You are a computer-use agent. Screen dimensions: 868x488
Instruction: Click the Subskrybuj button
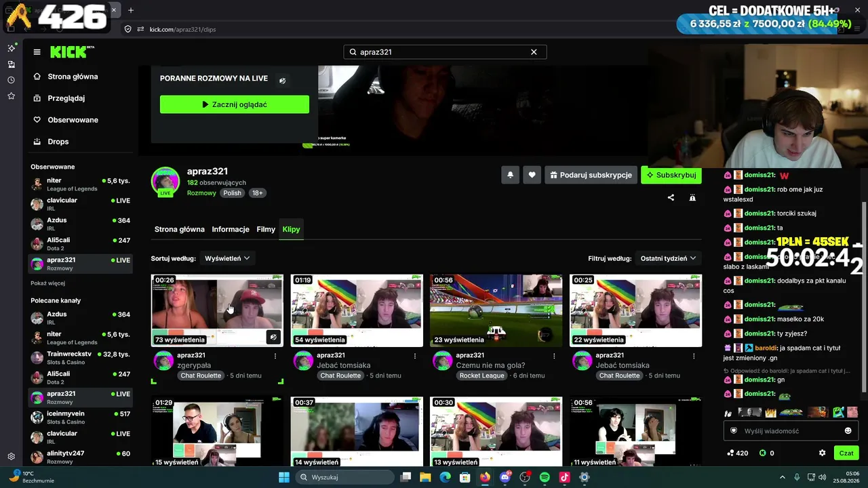671,175
